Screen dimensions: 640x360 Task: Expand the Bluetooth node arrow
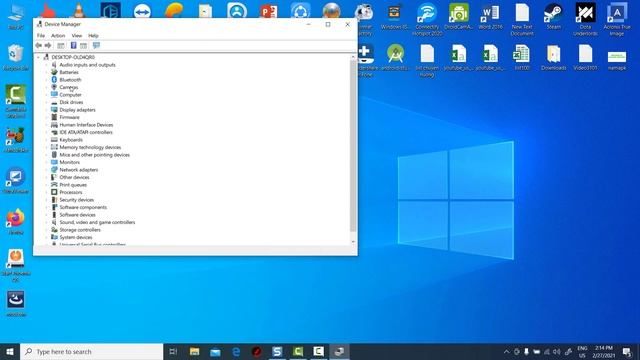(x=47, y=80)
